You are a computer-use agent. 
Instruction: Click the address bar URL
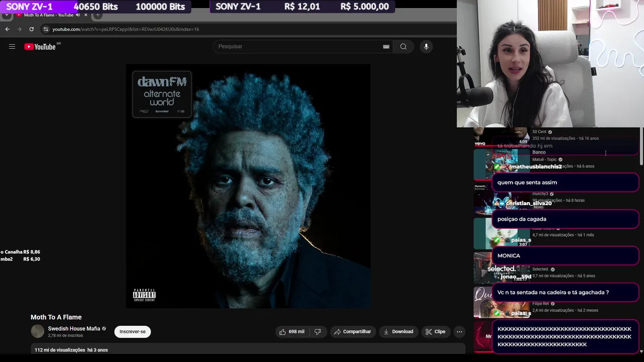point(126,29)
